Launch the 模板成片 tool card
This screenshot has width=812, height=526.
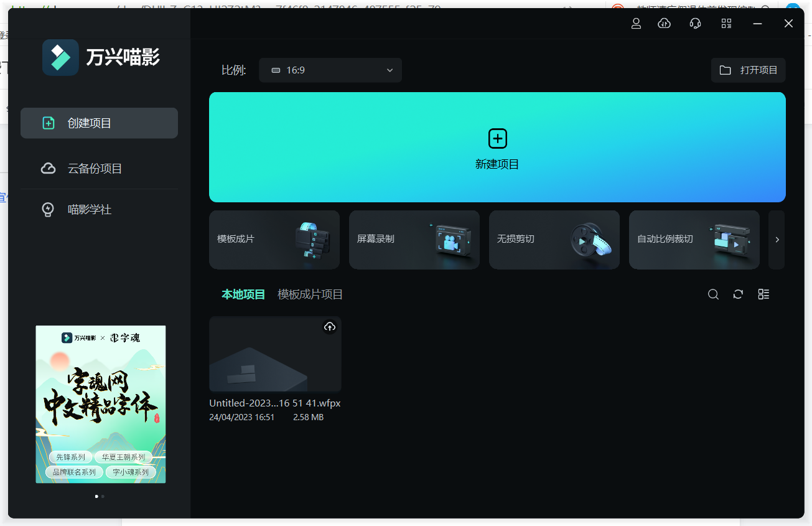click(274, 240)
